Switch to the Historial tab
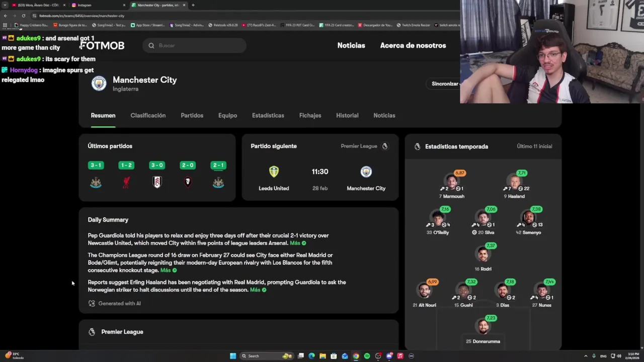644x362 pixels. (x=347, y=116)
